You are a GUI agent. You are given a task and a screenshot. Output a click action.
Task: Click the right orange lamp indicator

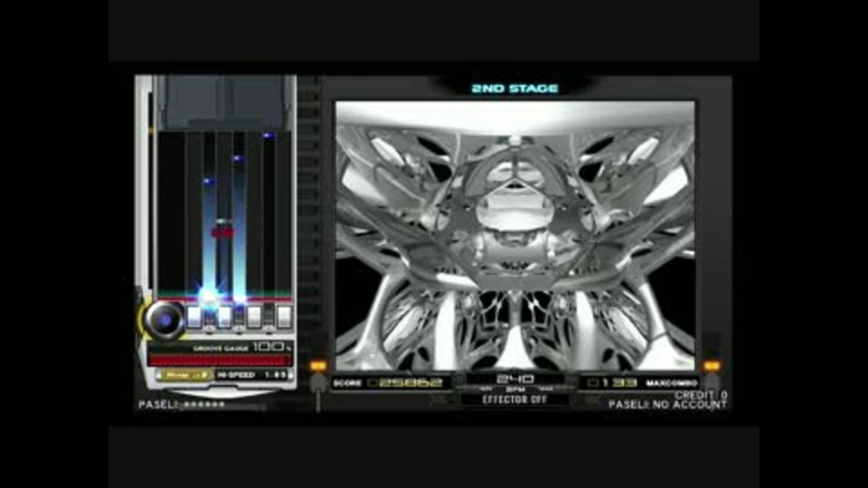pyautogui.click(x=712, y=366)
